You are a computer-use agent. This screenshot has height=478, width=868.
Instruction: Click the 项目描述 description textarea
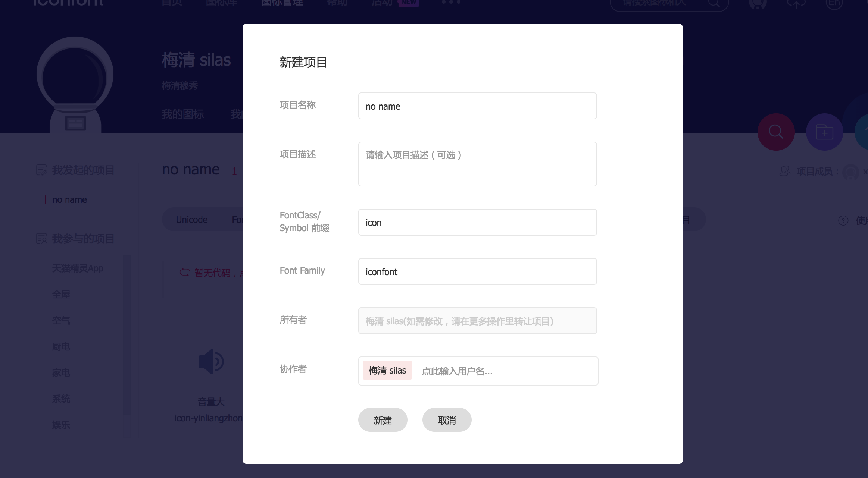477,164
